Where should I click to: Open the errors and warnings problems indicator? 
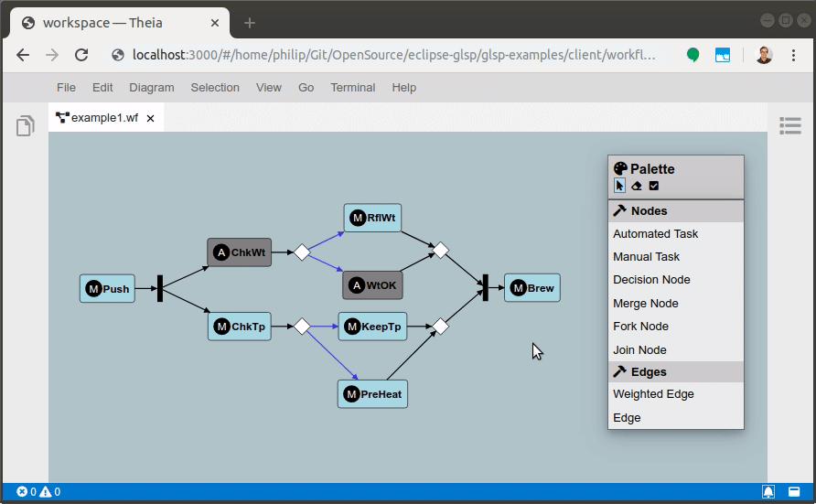point(38,492)
